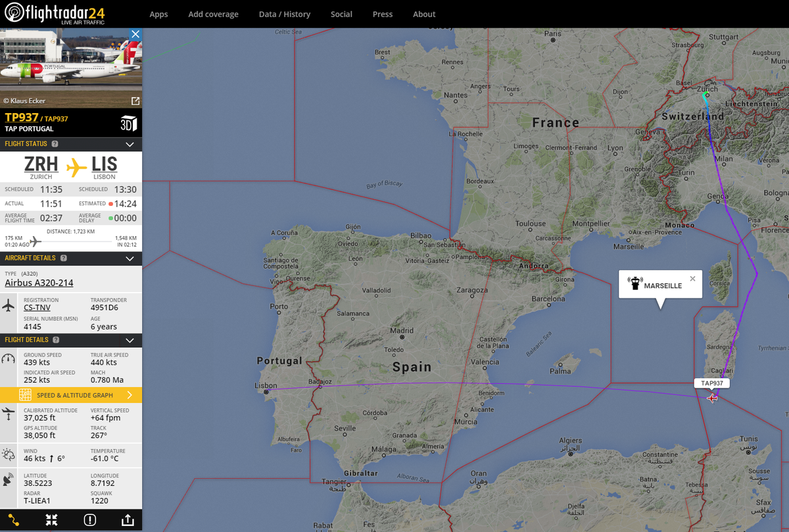789x532 pixels.
Task: Click the graph icon in yellow bar
Action: (x=25, y=395)
